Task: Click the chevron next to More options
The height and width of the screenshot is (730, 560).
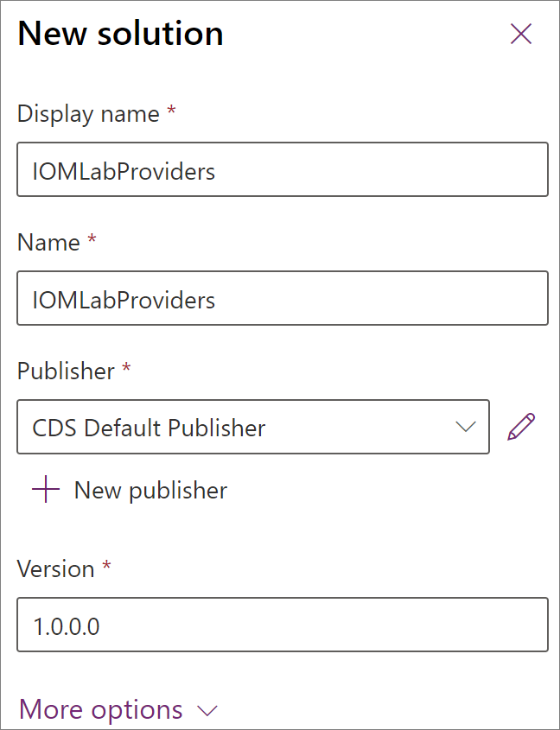Action: click(x=207, y=711)
